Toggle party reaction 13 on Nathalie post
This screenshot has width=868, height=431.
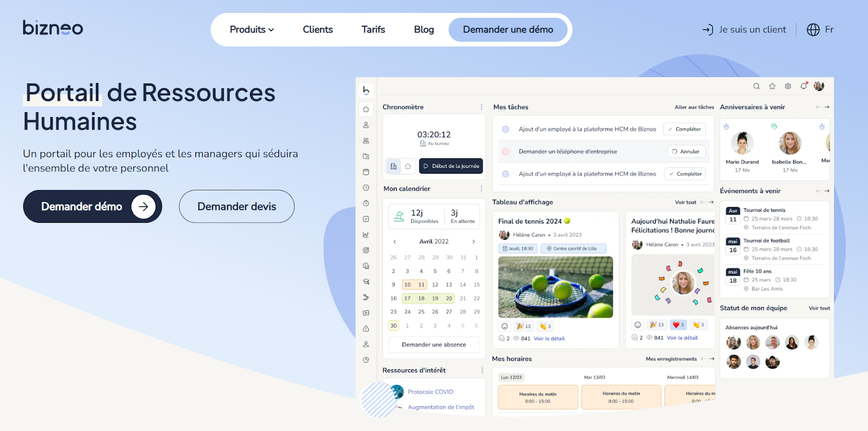pos(657,325)
